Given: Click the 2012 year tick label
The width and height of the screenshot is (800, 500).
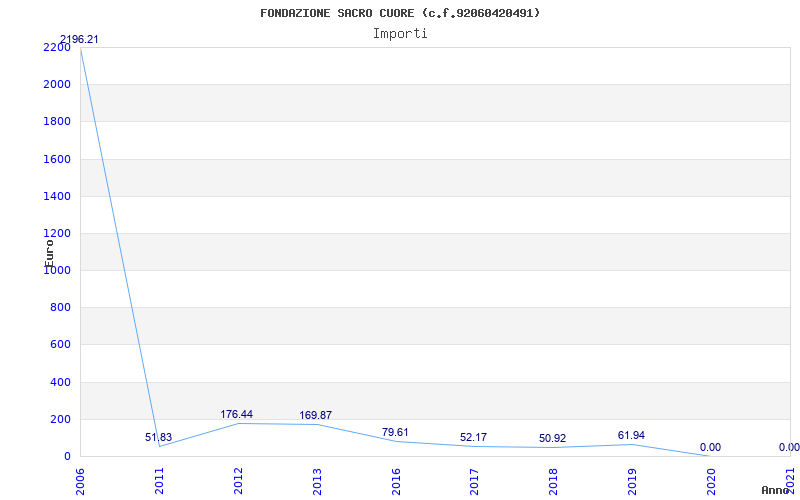Looking at the screenshot, I should (238, 479).
